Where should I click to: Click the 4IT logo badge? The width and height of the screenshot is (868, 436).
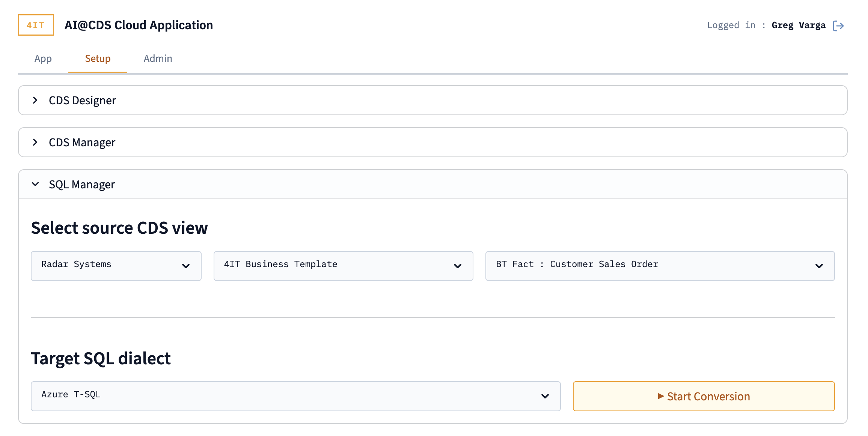[36, 25]
